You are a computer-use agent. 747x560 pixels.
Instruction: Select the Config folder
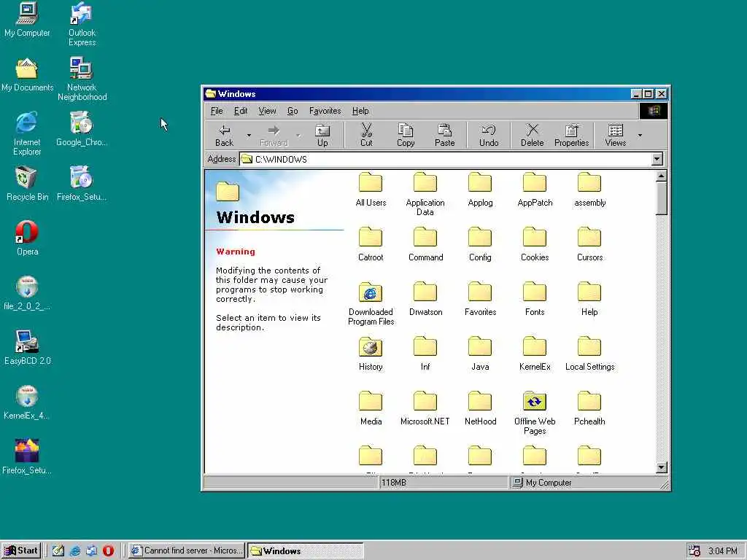point(480,244)
